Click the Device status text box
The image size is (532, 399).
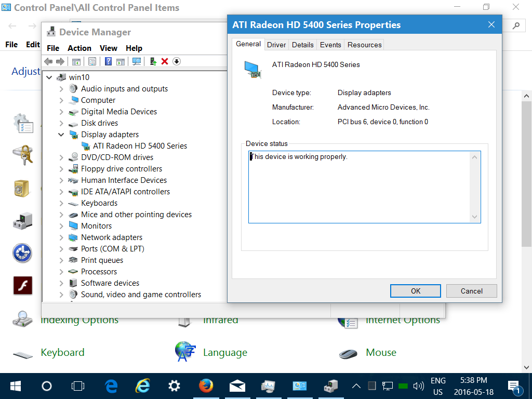click(x=364, y=187)
